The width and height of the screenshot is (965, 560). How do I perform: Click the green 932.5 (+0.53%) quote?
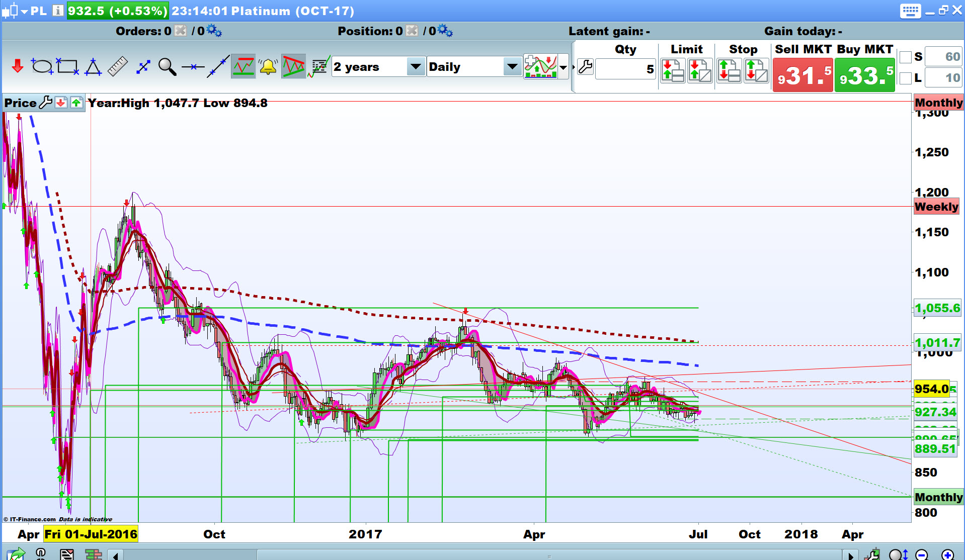pos(118,11)
